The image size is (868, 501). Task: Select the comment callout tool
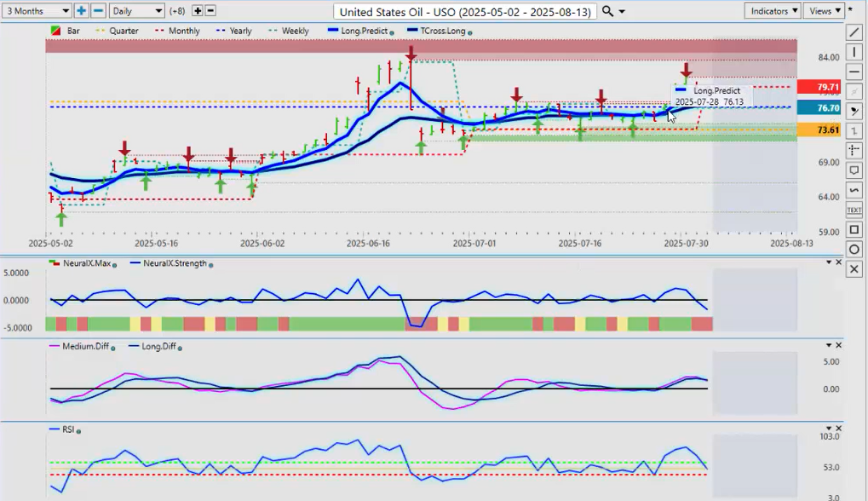(x=854, y=170)
